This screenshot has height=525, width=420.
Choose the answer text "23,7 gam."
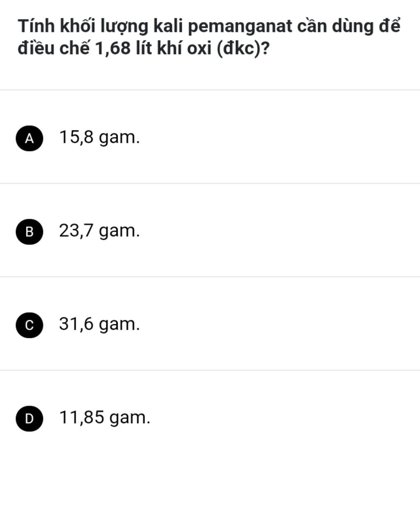[100, 231]
